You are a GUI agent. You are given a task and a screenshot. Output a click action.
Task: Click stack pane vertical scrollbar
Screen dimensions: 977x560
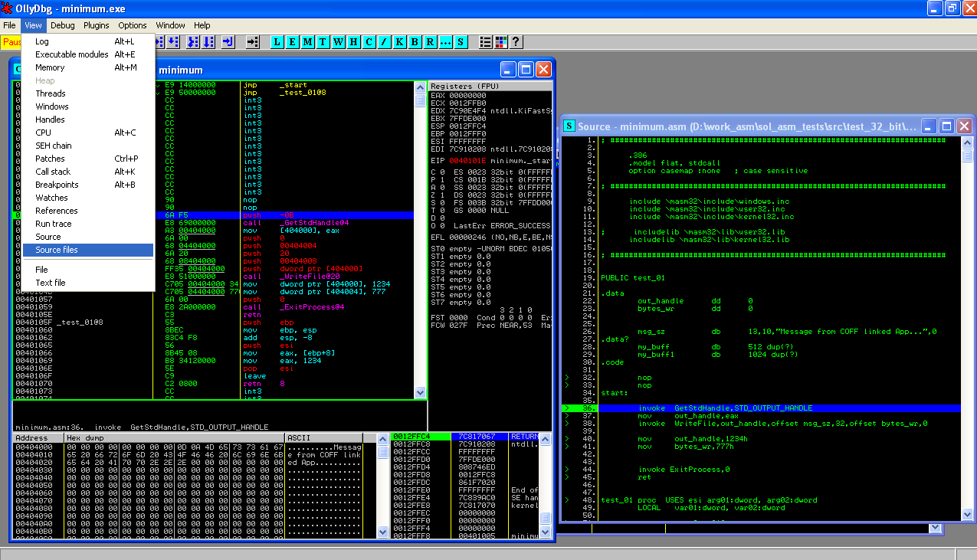[x=545, y=487]
